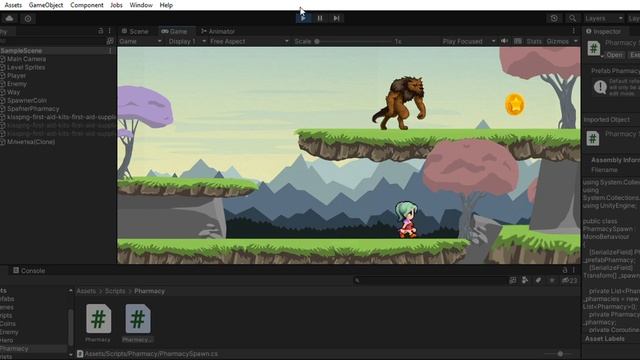Open the Display 1 dropdown

click(x=187, y=41)
